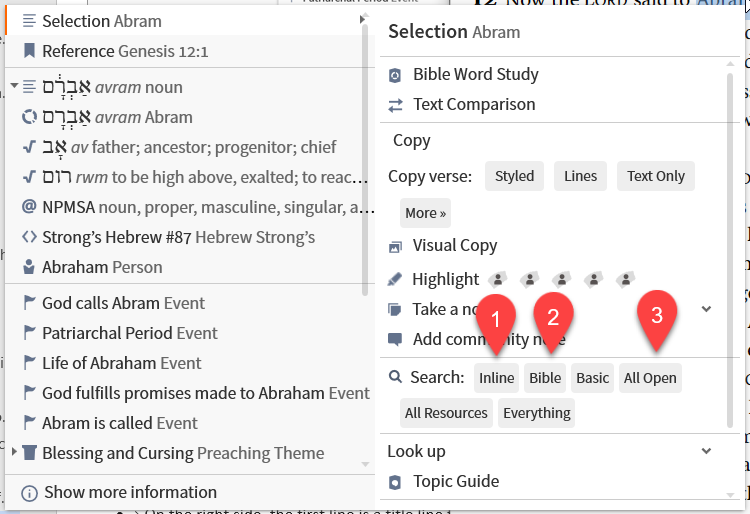Search All Resources
The image size is (750, 514).
pyautogui.click(x=446, y=413)
